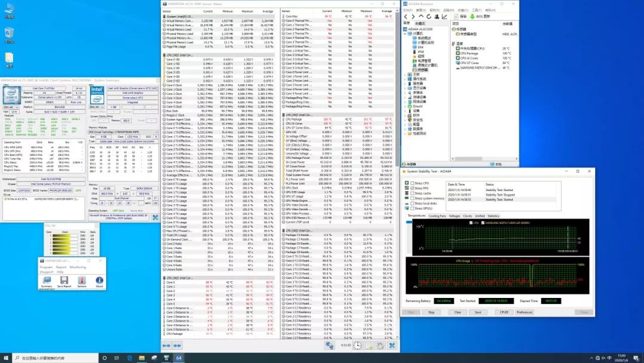Expand the 操作系统 tree node
The image size is (644, 363).
405,79
